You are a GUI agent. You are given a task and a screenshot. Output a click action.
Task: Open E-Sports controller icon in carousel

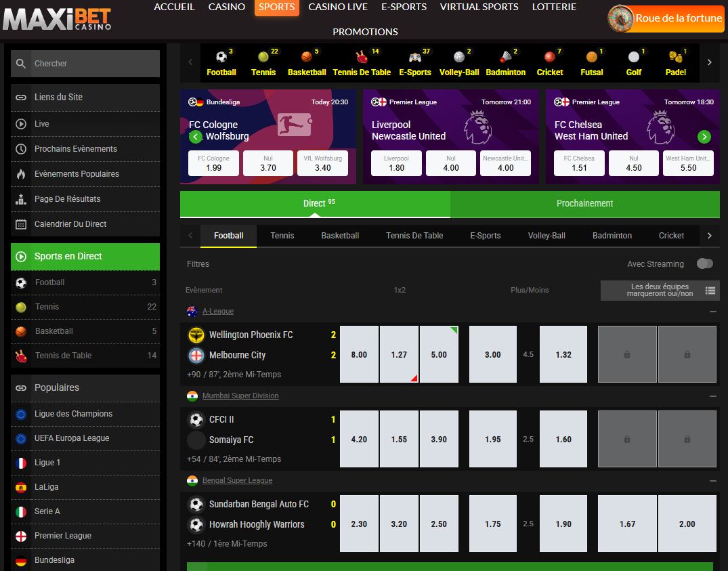[x=414, y=57]
